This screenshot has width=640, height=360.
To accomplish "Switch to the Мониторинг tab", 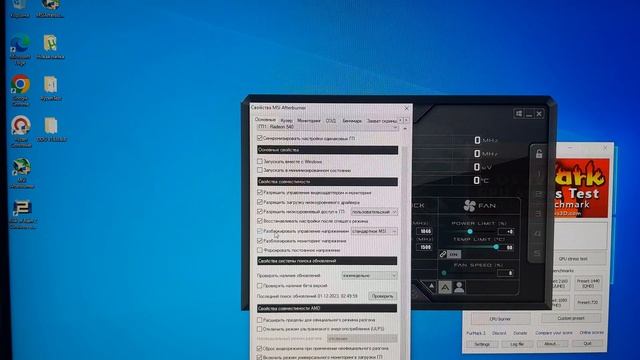I will 309,120.
